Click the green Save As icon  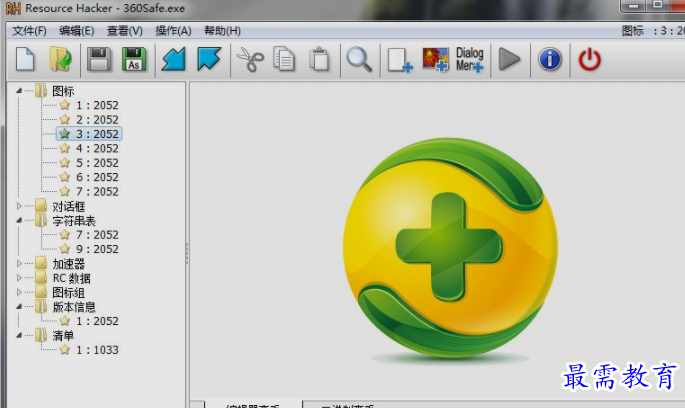(x=134, y=59)
